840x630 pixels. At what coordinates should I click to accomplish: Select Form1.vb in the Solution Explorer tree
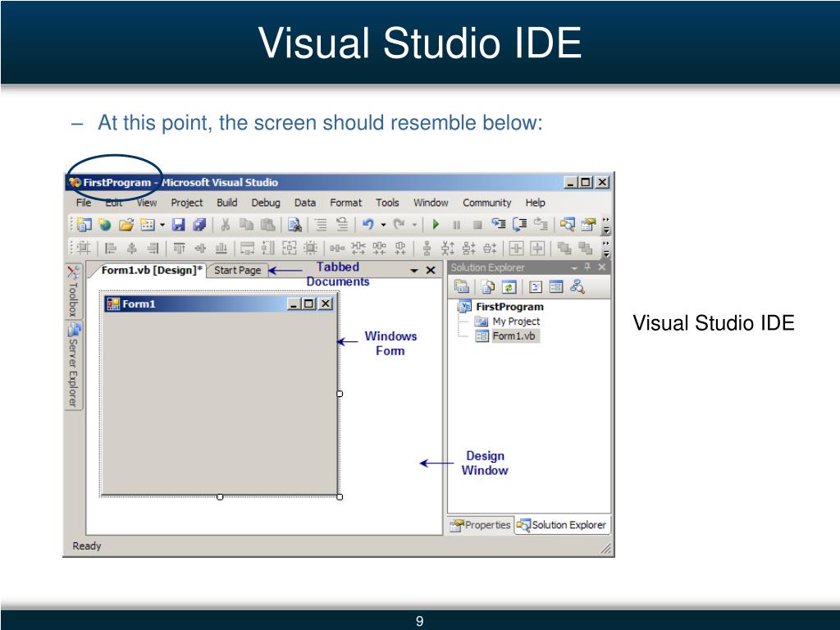click(x=514, y=336)
